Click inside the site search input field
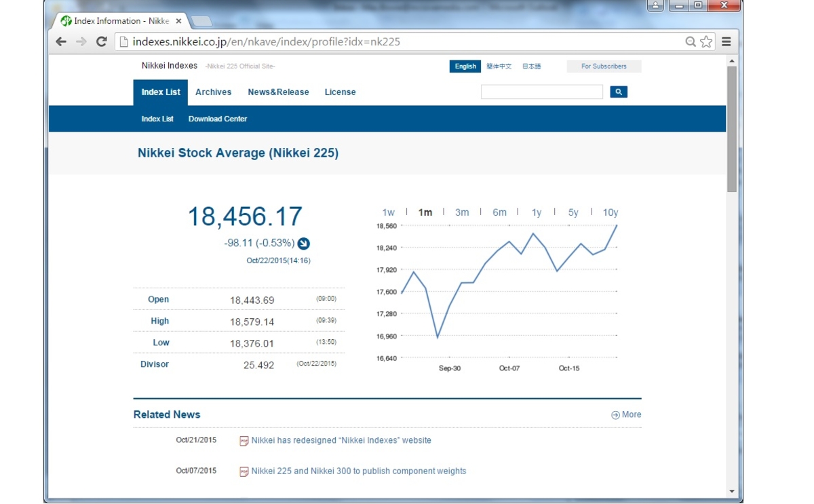This screenshot has height=504, width=814. coord(541,91)
